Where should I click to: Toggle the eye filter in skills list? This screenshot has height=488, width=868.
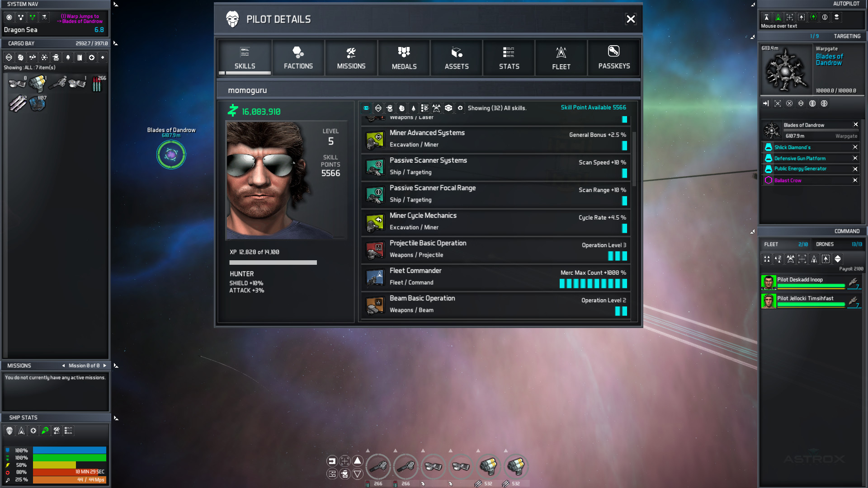pos(366,108)
